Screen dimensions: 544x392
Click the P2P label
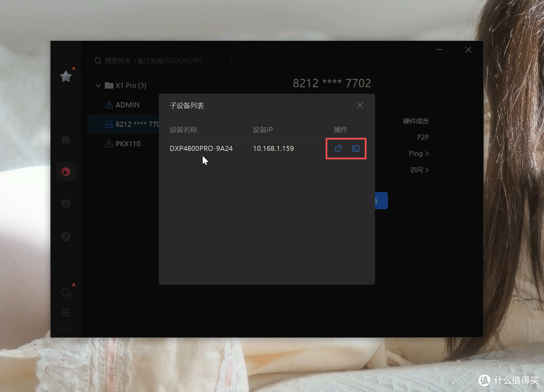tap(423, 137)
